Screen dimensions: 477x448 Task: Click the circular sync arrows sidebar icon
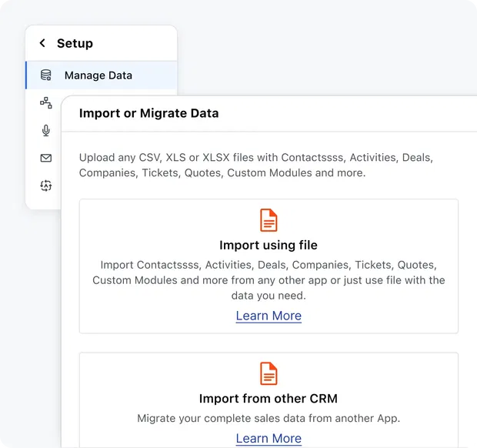[x=46, y=186]
